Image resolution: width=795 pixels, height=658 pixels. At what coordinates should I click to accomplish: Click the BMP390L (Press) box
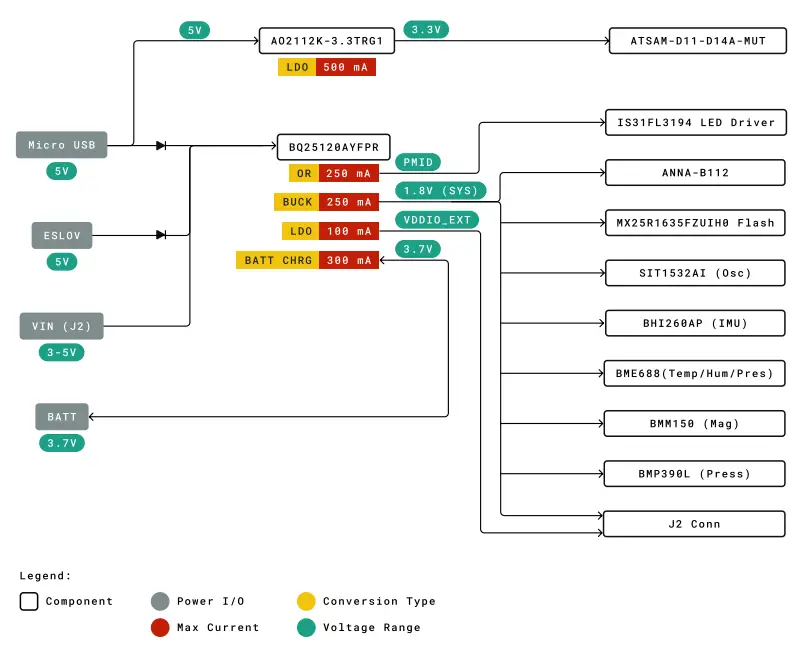pyautogui.click(x=695, y=473)
